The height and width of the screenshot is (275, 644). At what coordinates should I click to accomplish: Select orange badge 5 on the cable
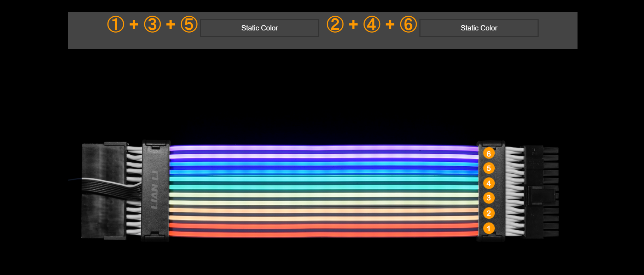coord(489,168)
